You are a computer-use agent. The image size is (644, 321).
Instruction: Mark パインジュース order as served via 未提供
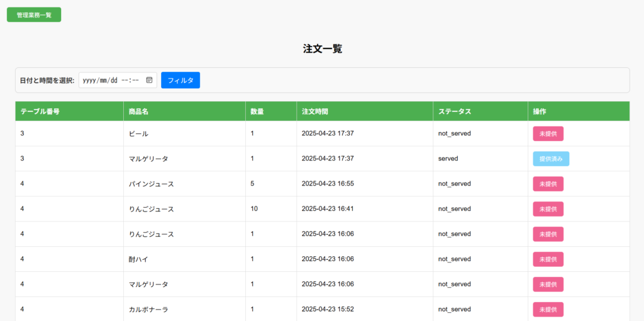(548, 184)
